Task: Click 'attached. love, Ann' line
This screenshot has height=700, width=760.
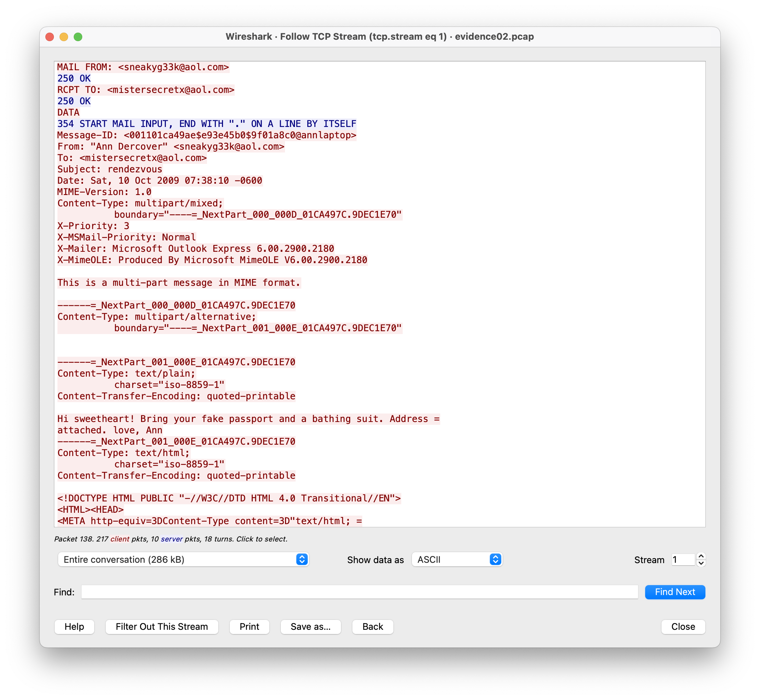Action: [x=110, y=430]
